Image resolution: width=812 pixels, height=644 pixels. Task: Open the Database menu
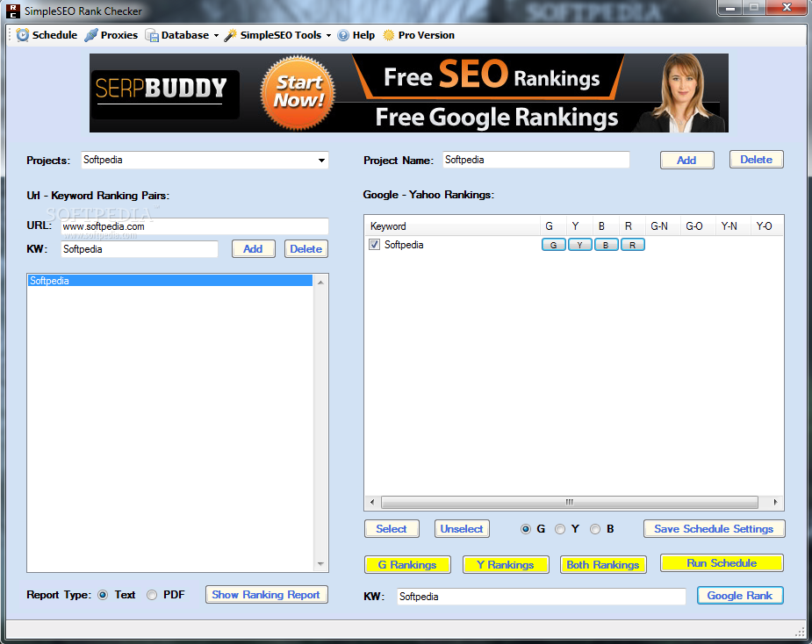click(181, 35)
